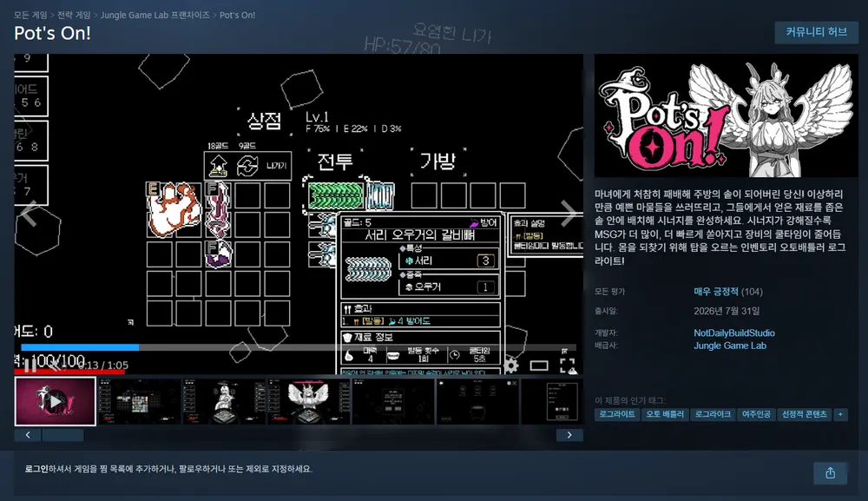The width and height of the screenshot is (868, 501).
Task: Select the first 로그라이트 tag
Action: (x=617, y=414)
